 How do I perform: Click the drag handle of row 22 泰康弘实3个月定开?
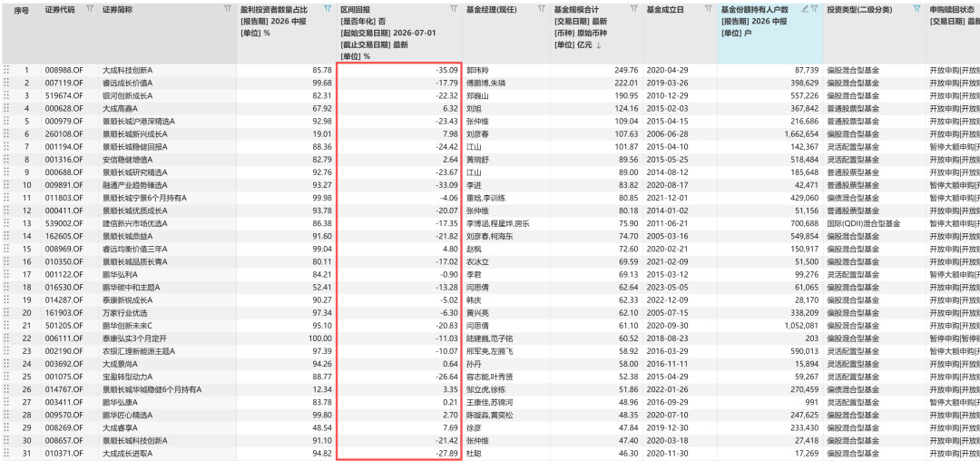tap(7, 338)
